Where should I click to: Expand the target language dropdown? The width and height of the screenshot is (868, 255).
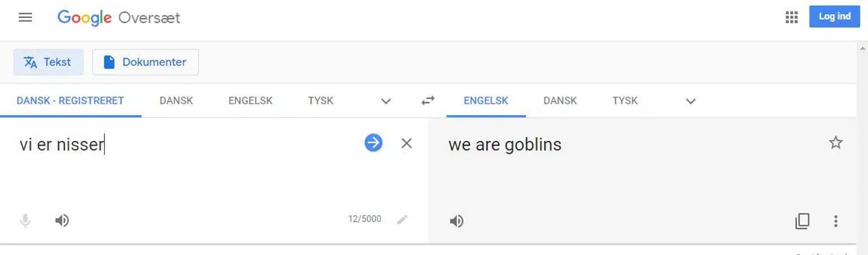coord(691,101)
